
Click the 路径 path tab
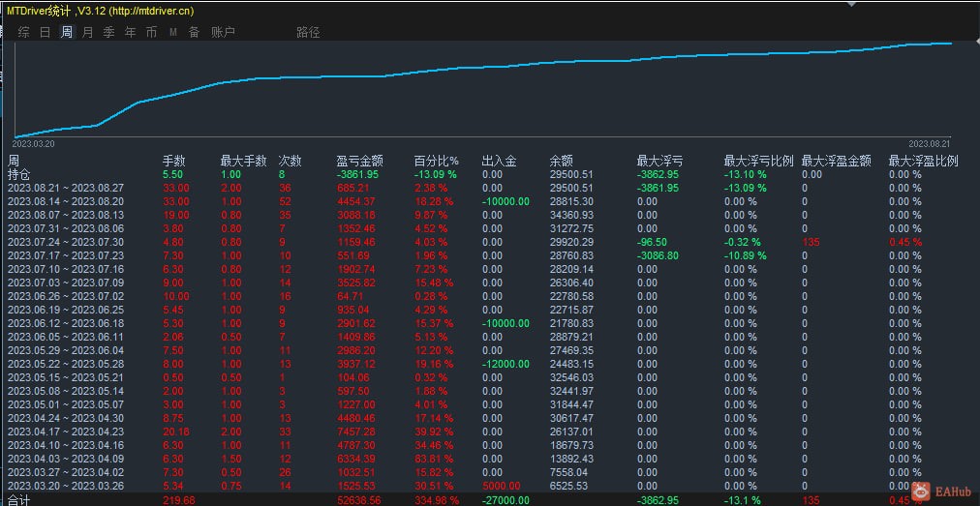pos(308,33)
